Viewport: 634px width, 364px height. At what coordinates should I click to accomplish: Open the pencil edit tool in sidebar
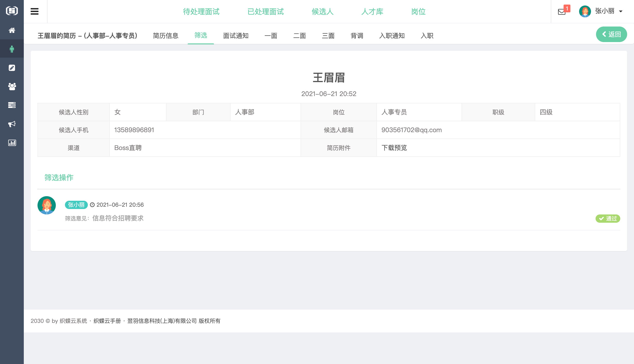[x=12, y=67]
